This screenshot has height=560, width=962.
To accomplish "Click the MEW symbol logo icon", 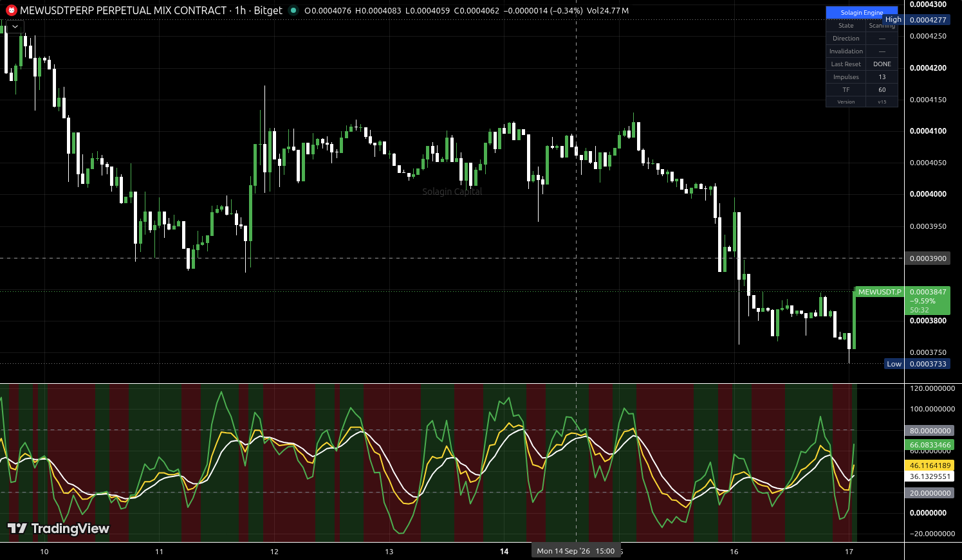I will (x=11, y=10).
